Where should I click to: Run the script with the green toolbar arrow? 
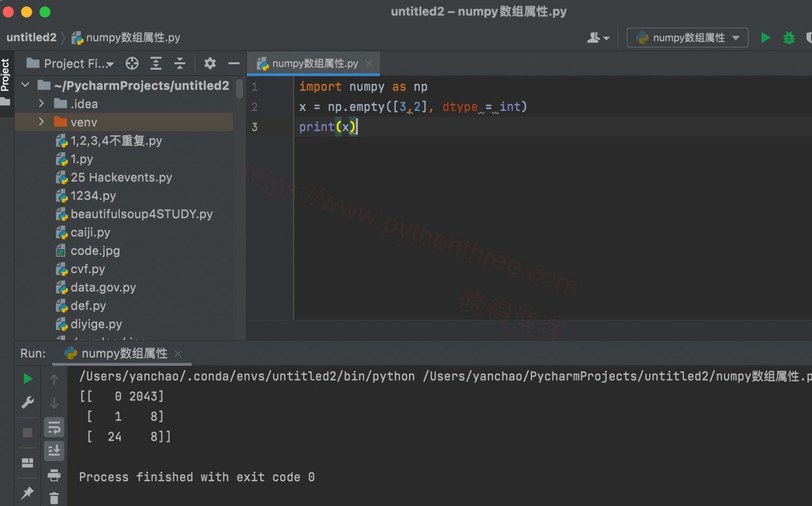click(x=765, y=38)
